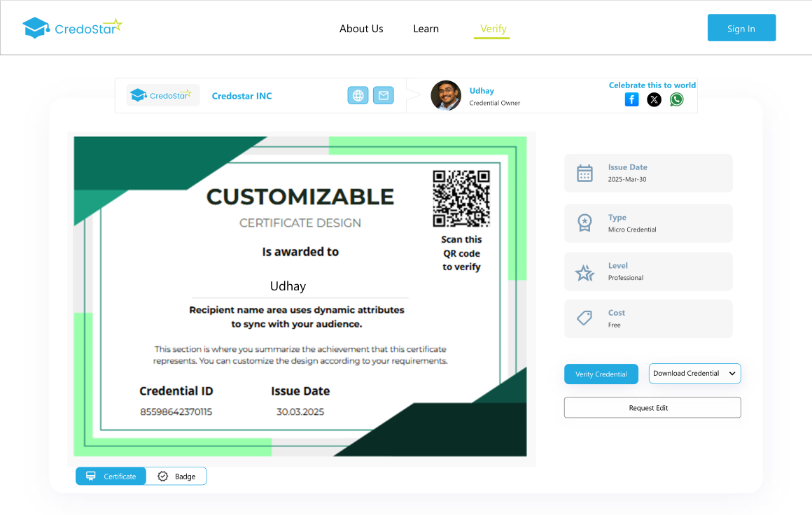The width and height of the screenshot is (812, 515).
Task: Switch to Badge view toggle
Action: click(176, 477)
